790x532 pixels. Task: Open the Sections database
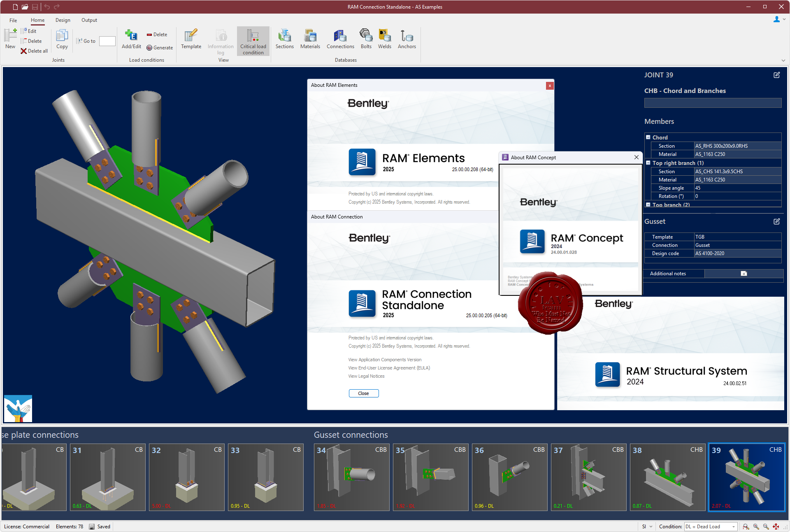(x=284, y=39)
